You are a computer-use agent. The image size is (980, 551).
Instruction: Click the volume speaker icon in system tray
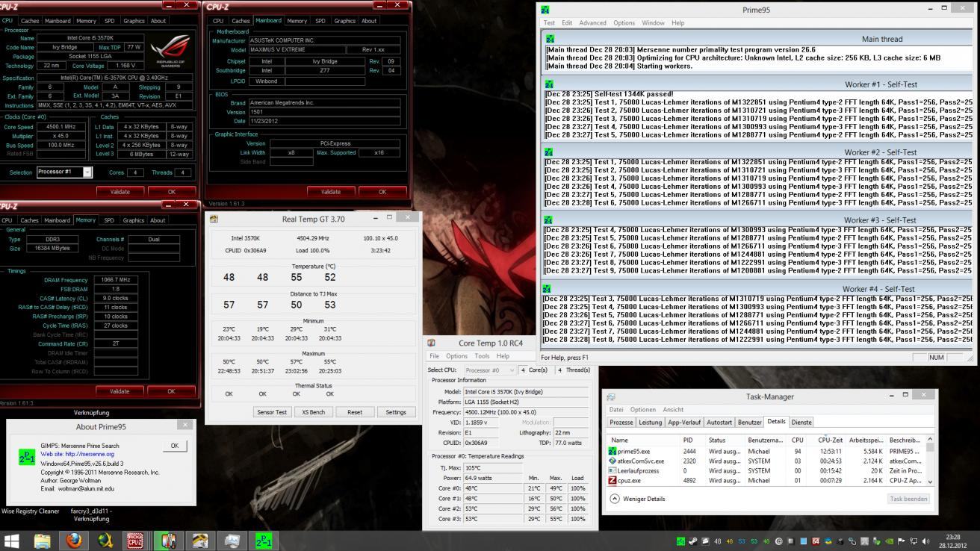pos(925,541)
